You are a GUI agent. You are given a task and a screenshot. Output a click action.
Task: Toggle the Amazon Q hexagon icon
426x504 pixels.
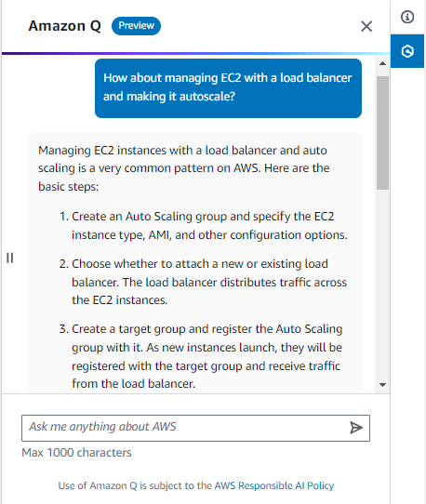407,51
